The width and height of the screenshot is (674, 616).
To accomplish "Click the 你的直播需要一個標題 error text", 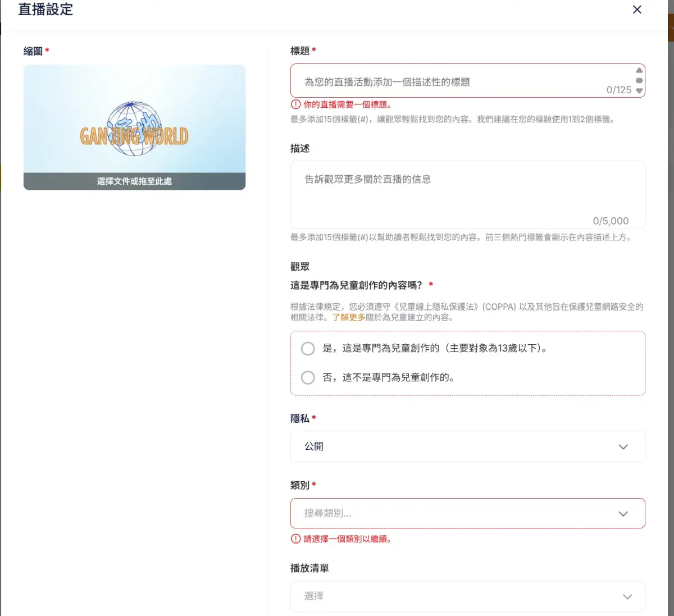I will click(x=347, y=104).
